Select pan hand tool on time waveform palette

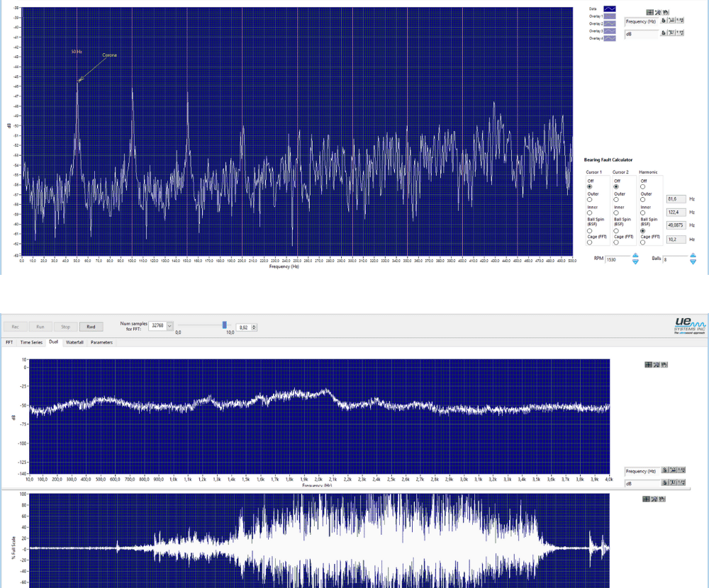[x=661, y=499]
